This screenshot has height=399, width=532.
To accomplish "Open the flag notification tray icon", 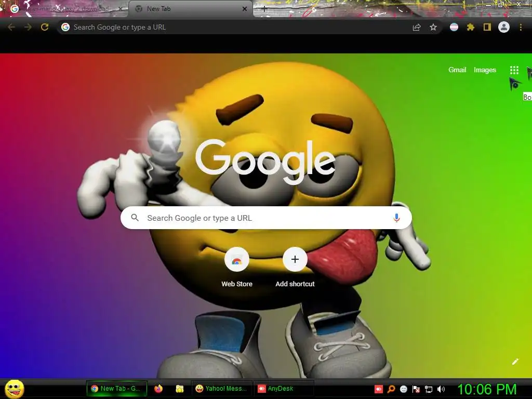I will [x=416, y=389].
